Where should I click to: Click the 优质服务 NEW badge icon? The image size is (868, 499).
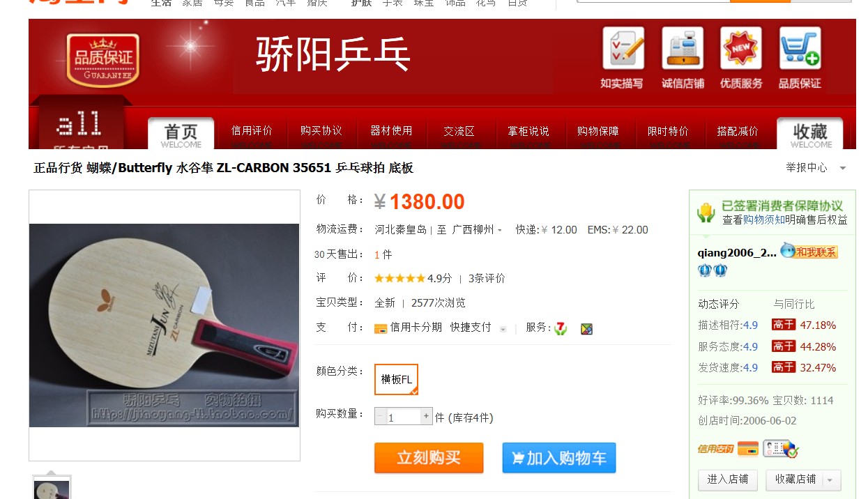(741, 49)
